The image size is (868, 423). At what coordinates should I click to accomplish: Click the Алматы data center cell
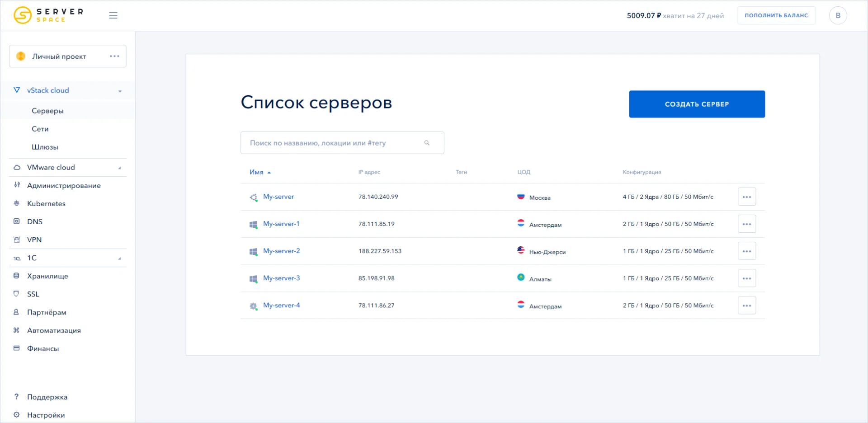pos(534,278)
